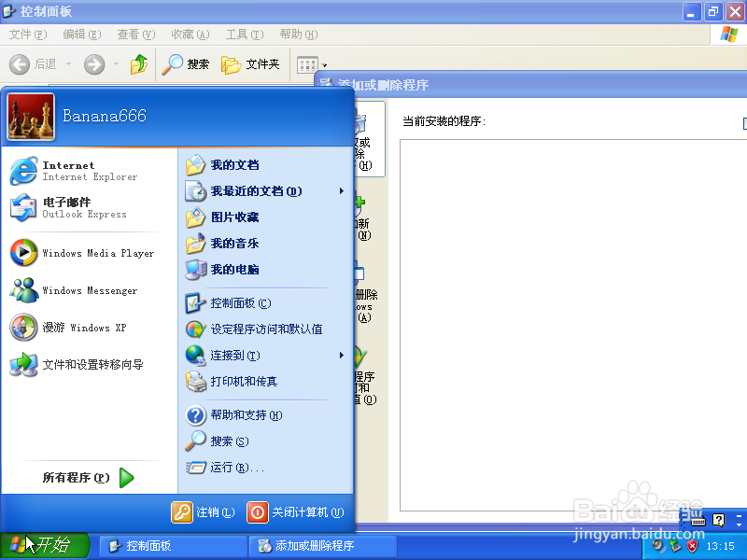This screenshot has width=747, height=560.
Task: Open Back button history dropdown arrow
Action: click(x=68, y=63)
